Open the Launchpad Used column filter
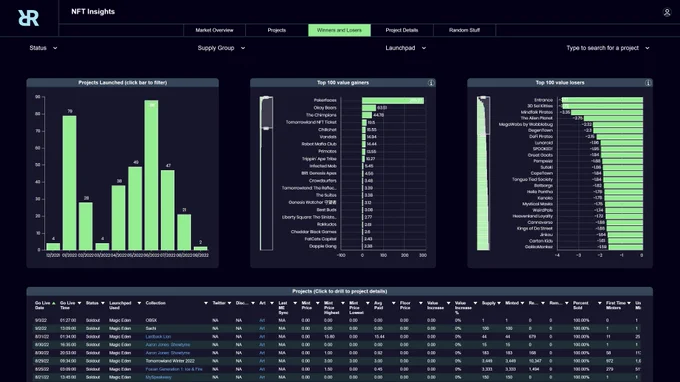Viewport: 680px width, 382px height. click(139, 303)
